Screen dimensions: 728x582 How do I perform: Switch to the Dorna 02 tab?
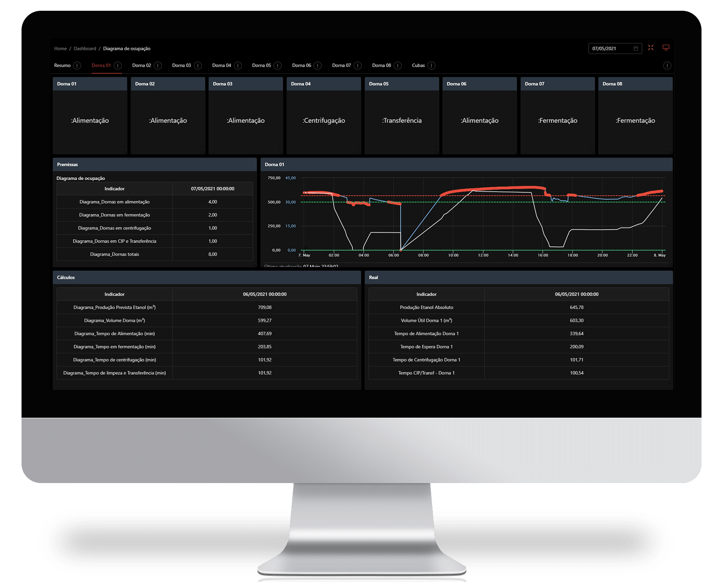coord(142,65)
